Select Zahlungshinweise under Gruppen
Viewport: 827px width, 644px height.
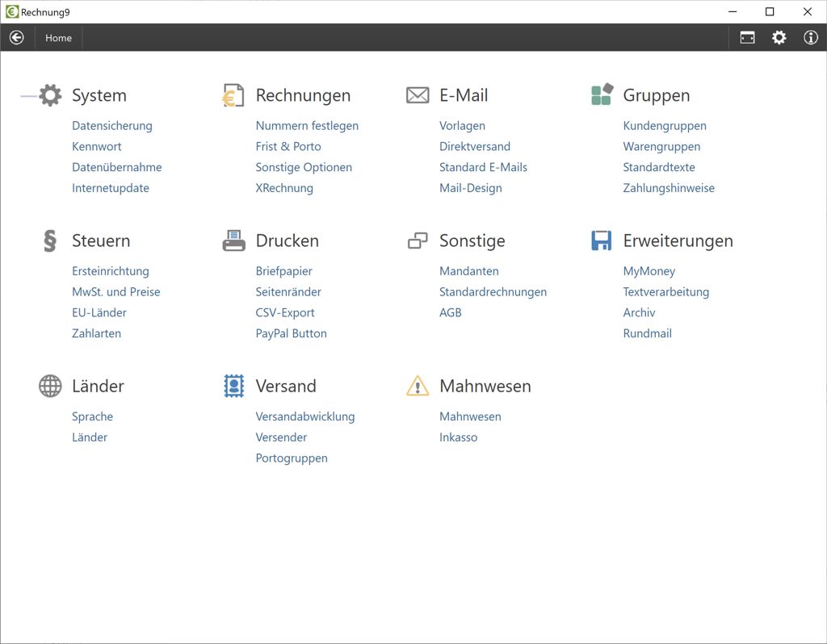(669, 188)
